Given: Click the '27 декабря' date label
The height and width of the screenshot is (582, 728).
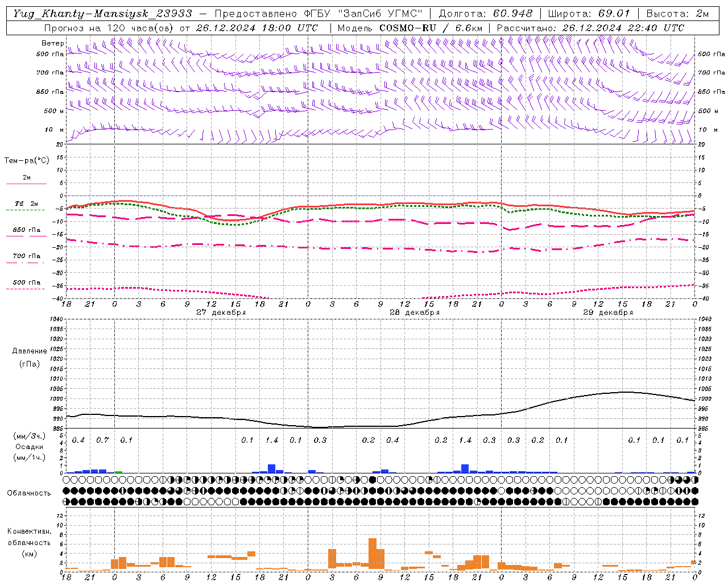Looking at the screenshot, I should (221, 313).
